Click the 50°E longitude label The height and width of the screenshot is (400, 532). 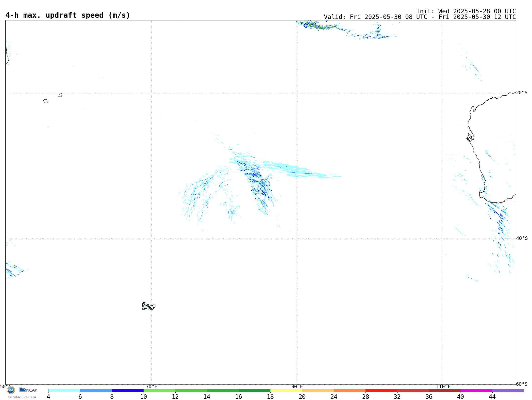6,387
